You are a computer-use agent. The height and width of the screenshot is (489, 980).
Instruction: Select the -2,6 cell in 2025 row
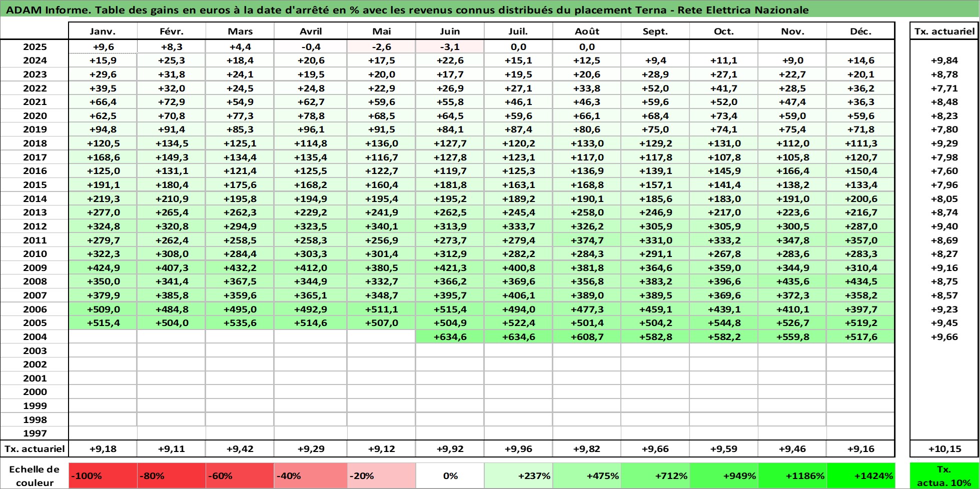[x=382, y=47]
